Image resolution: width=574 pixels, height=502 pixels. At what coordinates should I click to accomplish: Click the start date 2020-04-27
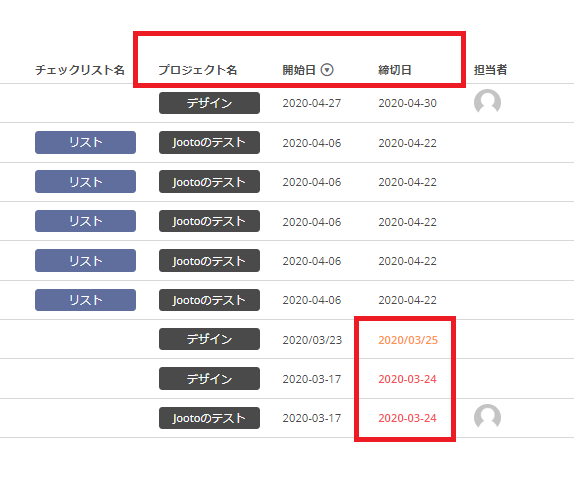[x=312, y=103]
